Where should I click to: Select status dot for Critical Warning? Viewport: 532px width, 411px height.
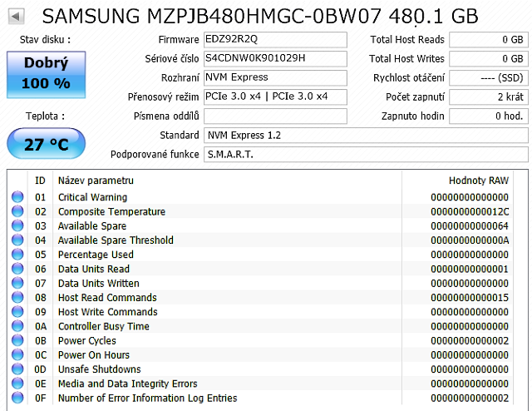(17, 197)
